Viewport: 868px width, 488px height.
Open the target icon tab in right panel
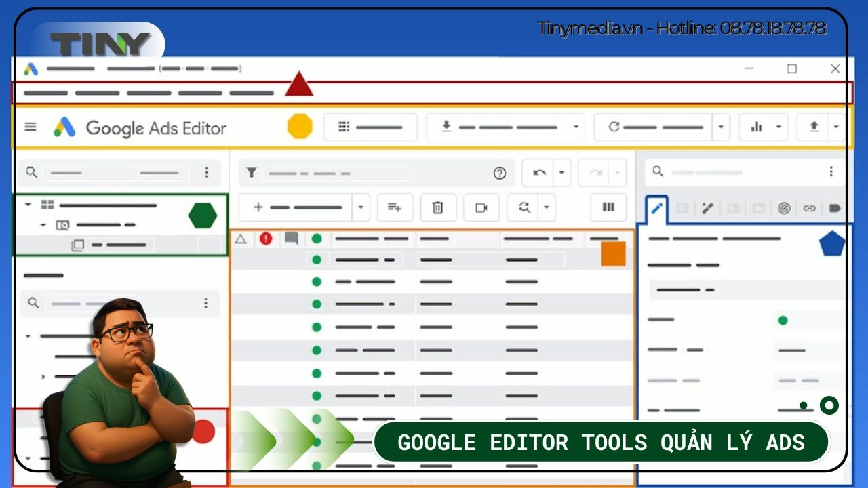(784, 209)
